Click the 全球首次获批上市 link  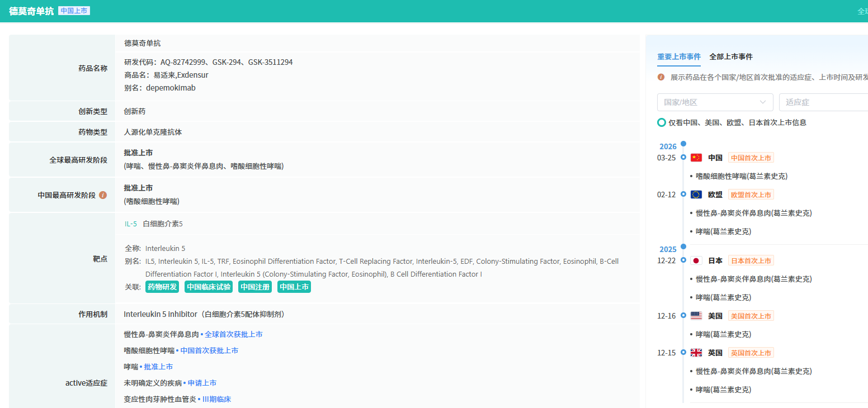234,334
